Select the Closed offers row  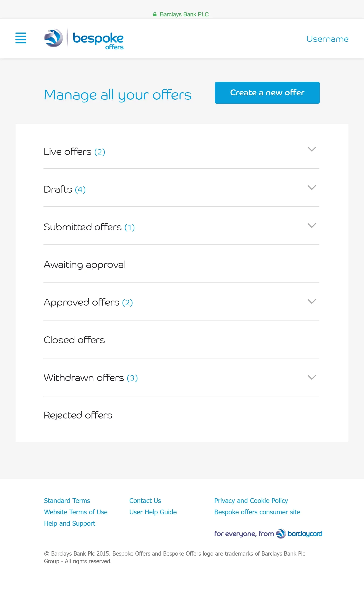point(74,340)
